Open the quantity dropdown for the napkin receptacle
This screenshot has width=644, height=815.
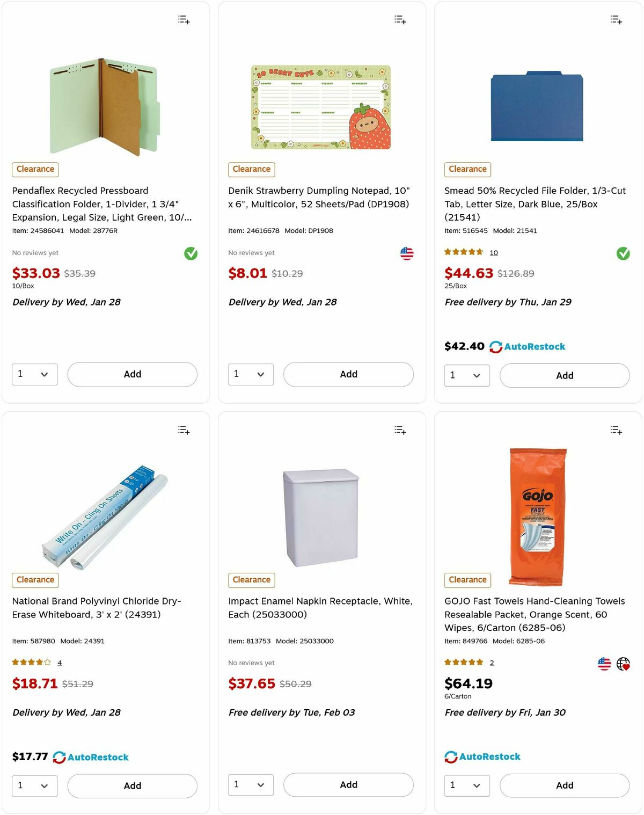click(x=251, y=784)
